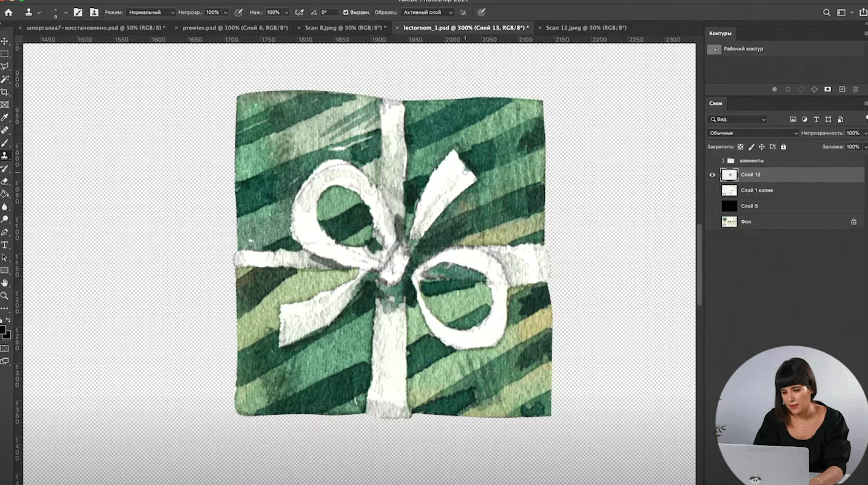Select the Crop tool
This screenshot has height=485, width=868.
(5, 92)
